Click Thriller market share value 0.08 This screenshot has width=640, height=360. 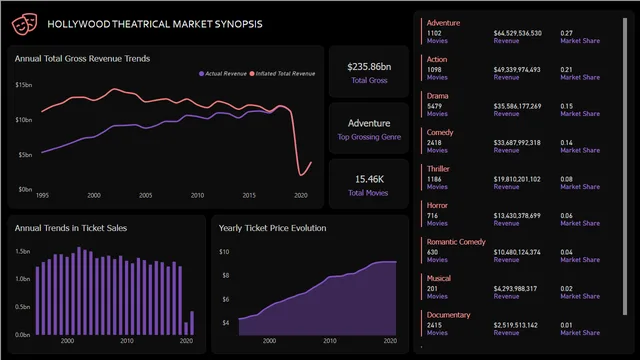click(x=566, y=179)
